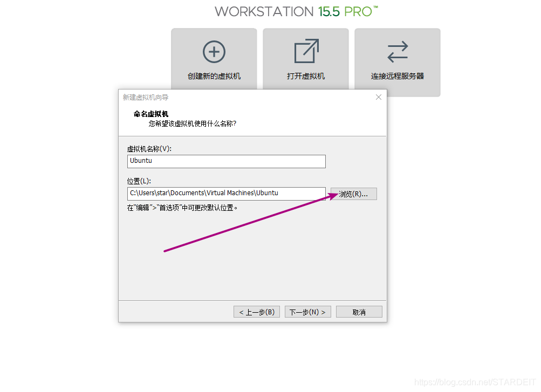Click the two-arrows remote server icon
The image size is (541, 392).
tap(398, 52)
